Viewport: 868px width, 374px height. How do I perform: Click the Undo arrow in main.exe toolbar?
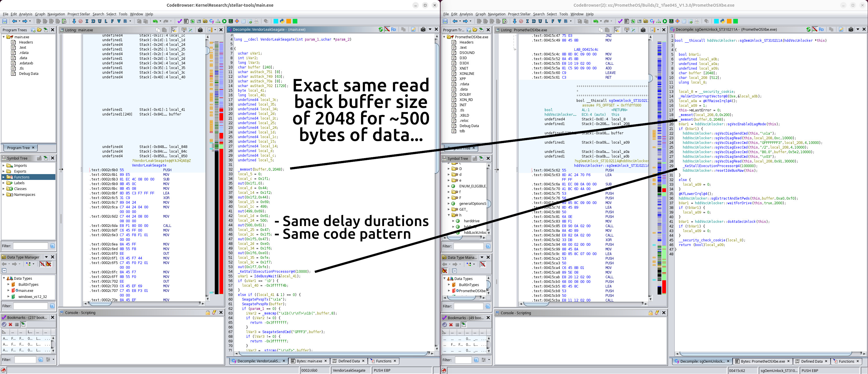point(155,21)
